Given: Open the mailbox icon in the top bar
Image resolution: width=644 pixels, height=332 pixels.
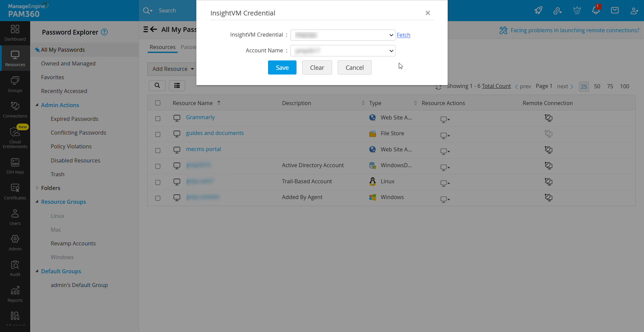Looking at the screenshot, I should pos(615,10).
